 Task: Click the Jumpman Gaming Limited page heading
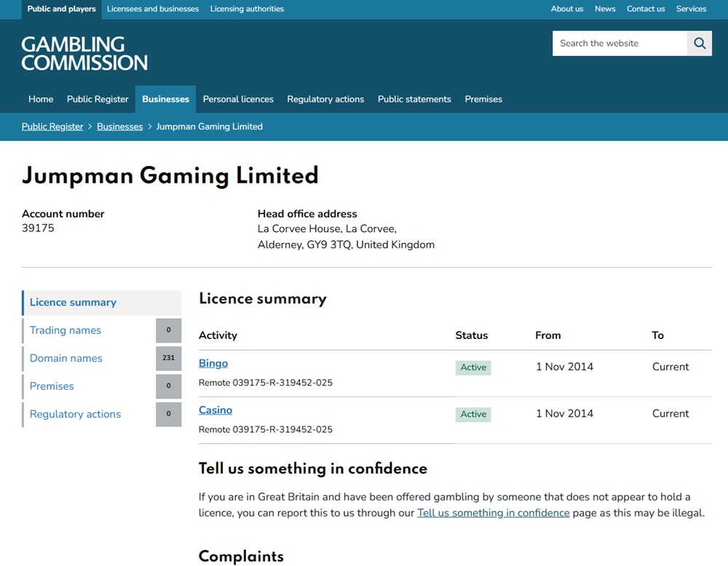click(170, 176)
